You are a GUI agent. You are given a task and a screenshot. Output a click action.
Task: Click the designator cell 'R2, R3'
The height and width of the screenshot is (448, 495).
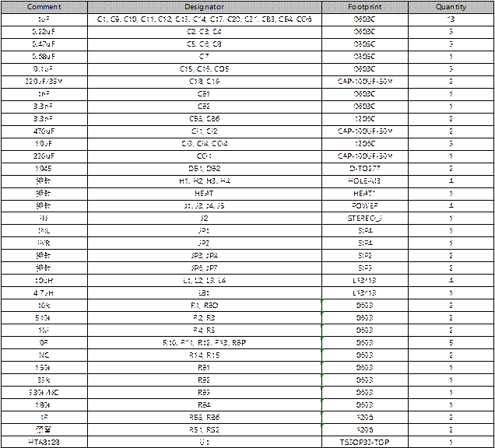click(x=205, y=318)
